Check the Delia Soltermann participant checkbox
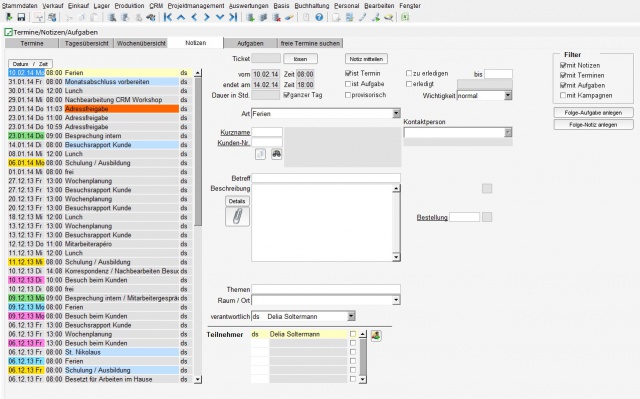Image resolution: width=640 pixels, height=399 pixels. (x=353, y=334)
